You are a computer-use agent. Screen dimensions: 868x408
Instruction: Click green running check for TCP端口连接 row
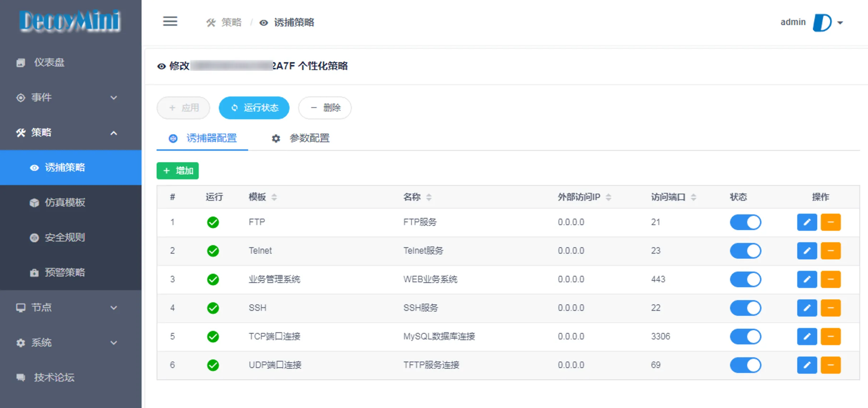click(x=213, y=337)
